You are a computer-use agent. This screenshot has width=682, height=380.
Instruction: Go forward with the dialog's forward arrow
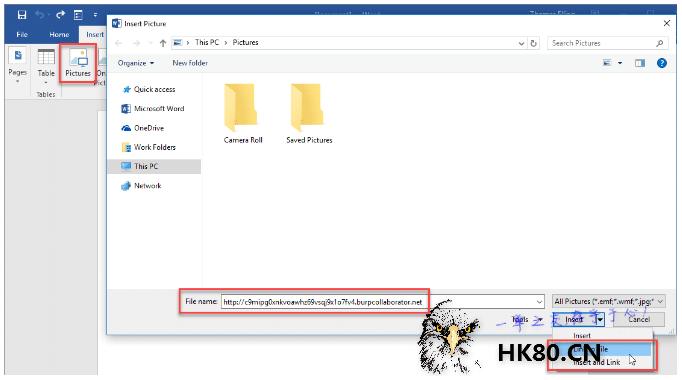pyautogui.click(x=136, y=43)
